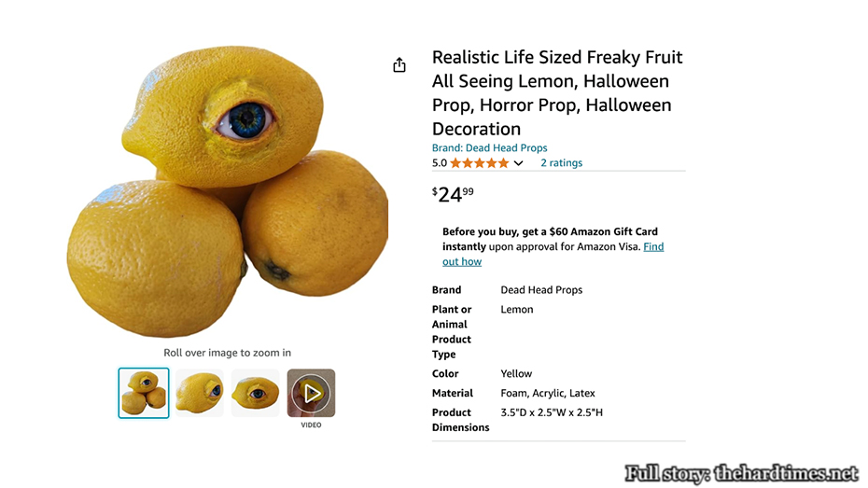Click the "Foam, Acrylic, Latex" material value
Image resolution: width=868 pixels, height=488 pixels.
point(547,394)
